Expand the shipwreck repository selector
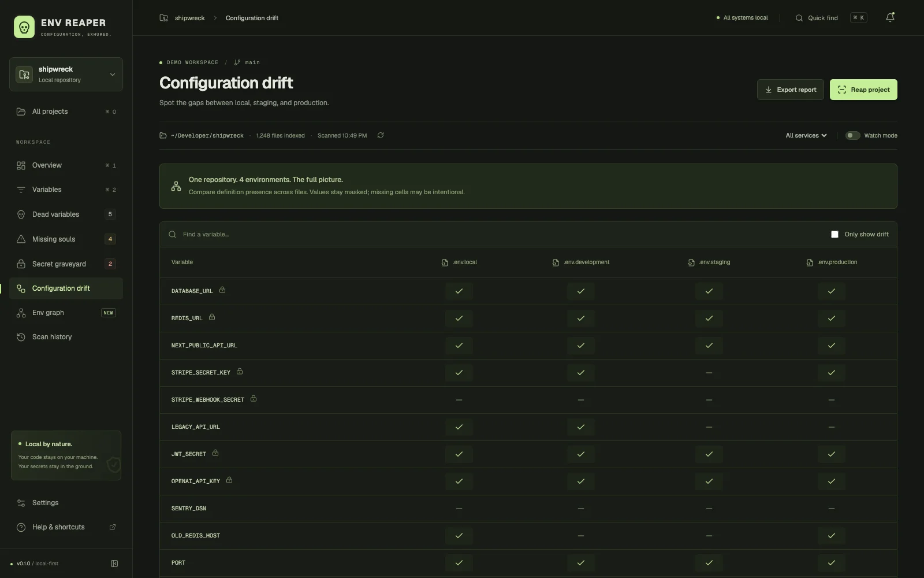 pos(66,74)
